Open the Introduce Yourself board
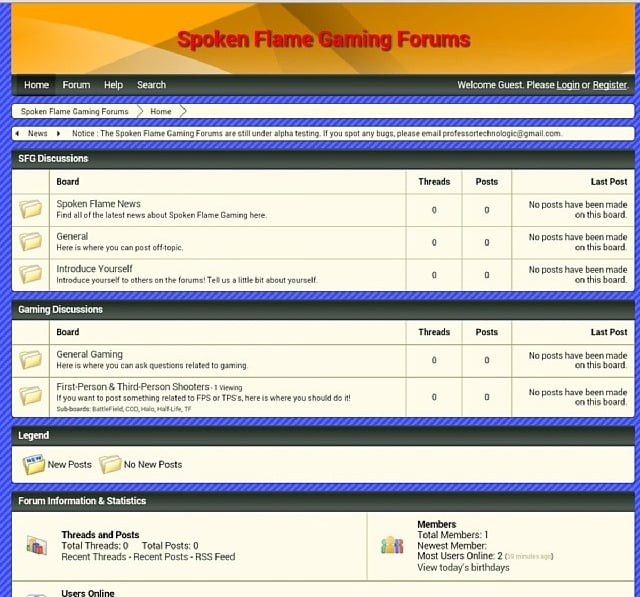Screen dimensions: 640x597 click(94, 269)
